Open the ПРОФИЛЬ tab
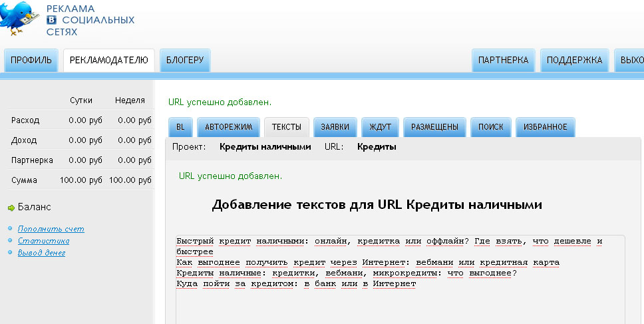 click(x=31, y=61)
